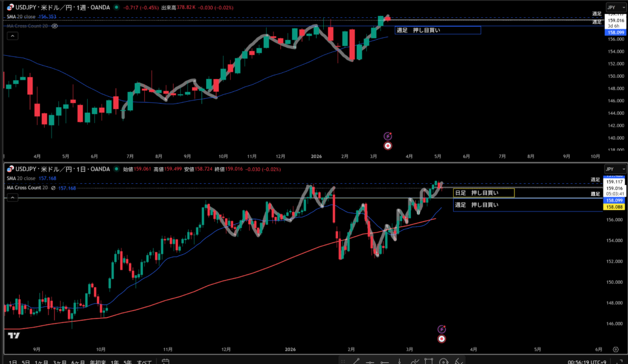Click the red economic event icon on daily chart
Image resolution: width=628 pixels, height=364 pixels.
point(441,338)
